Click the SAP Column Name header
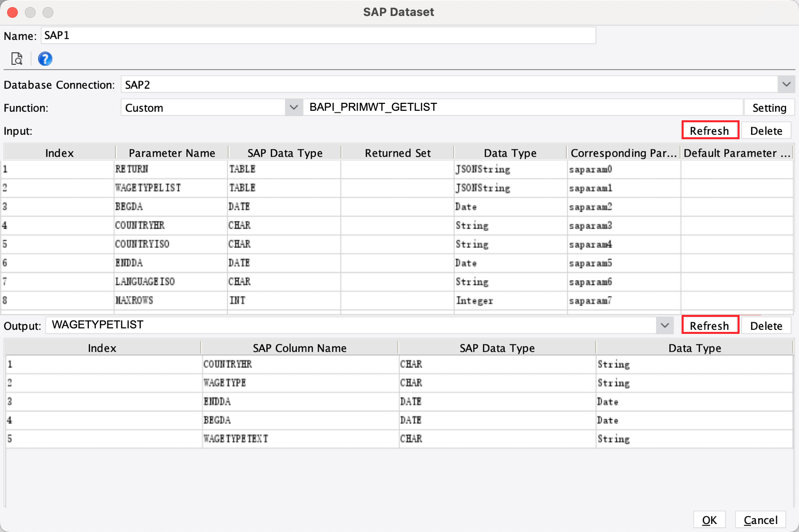 [x=300, y=348]
